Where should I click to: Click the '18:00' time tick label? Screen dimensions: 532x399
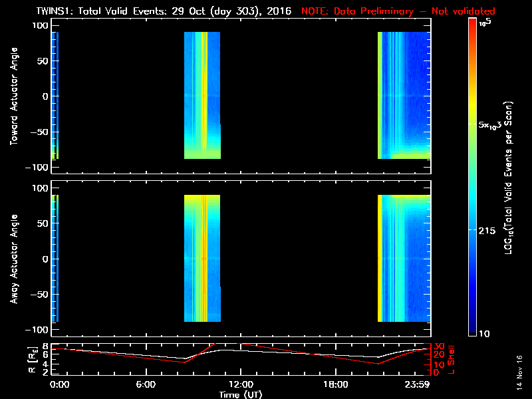336,385
